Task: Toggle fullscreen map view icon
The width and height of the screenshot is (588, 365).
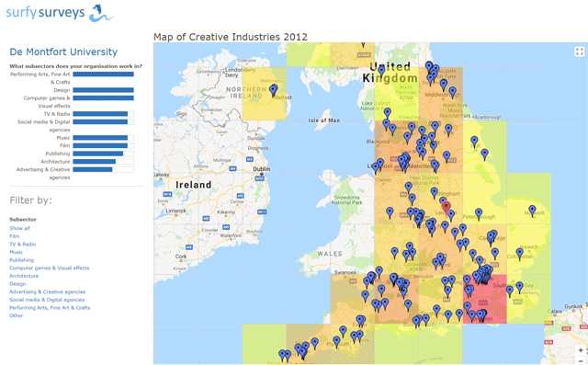Action: (580, 51)
